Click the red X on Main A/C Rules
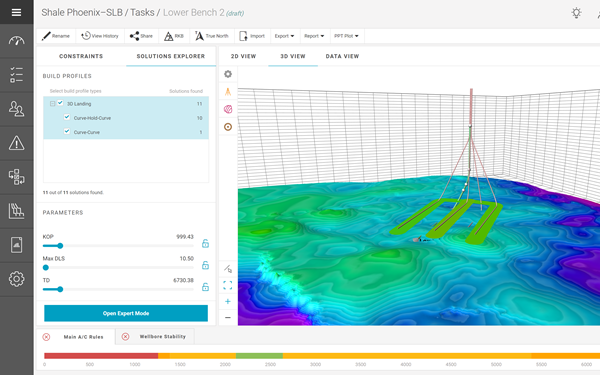Viewport: 600px width, 375px height. click(46, 337)
